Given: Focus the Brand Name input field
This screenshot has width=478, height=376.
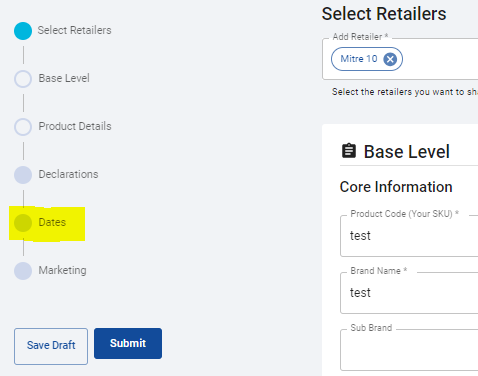Looking at the screenshot, I should pyautogui.click(x=409, y=293).
